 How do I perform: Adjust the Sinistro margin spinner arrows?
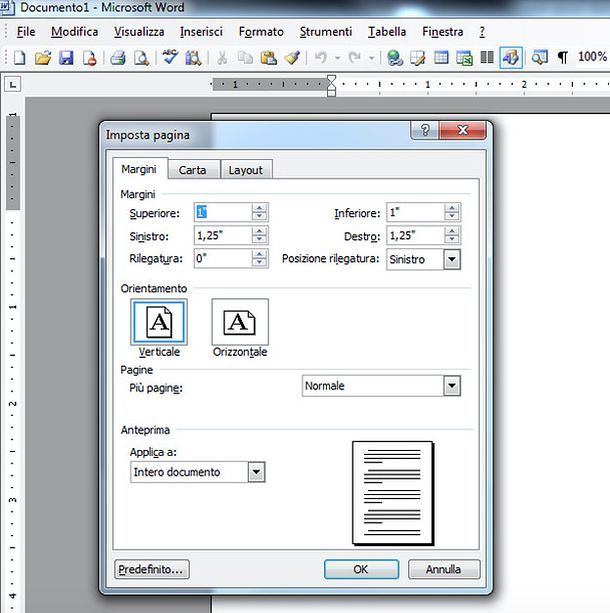coord(259,235)
